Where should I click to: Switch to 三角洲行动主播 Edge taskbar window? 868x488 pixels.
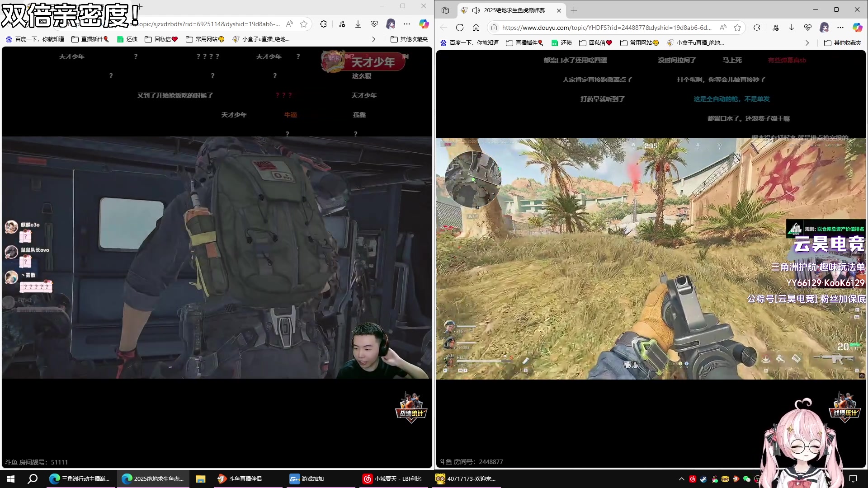click(x=80, y=479)
